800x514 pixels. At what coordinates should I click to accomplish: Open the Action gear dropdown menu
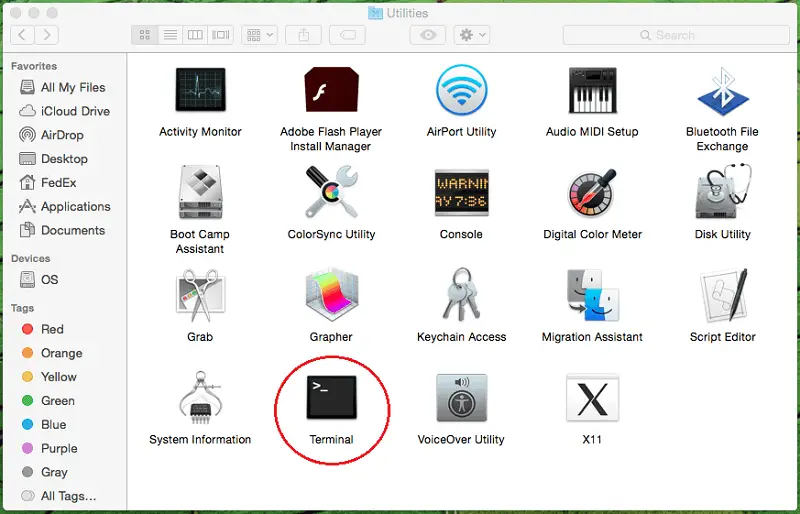point(472,35)
